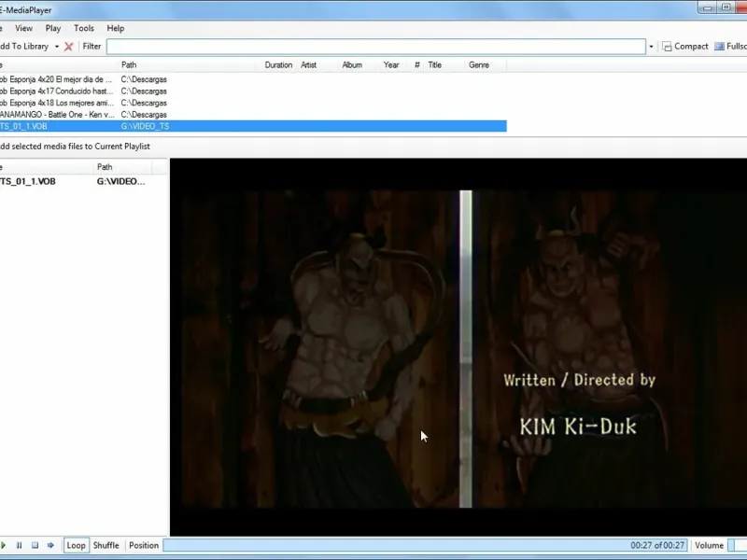Skip to next track with arrow icon
Screen dimensions: 747x560
pyautogui.click(x=50, y=545)
